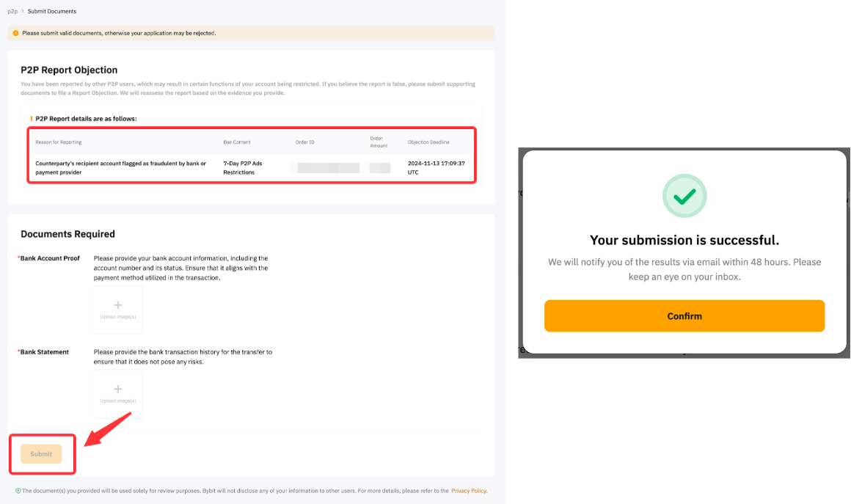This screenshot has height=504, width=851.
Task: Click the plus icon under Bank Account Proof
Action: click(x=118, y=305)
